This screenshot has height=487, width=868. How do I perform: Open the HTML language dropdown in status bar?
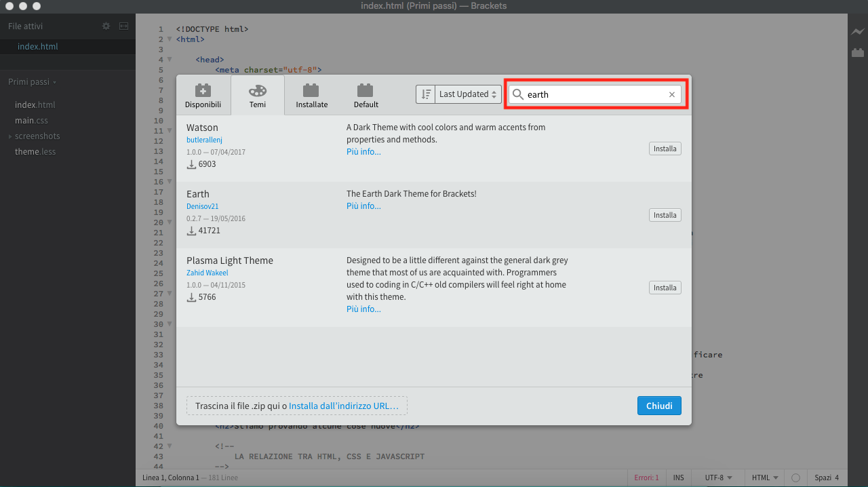coord(764,478)
